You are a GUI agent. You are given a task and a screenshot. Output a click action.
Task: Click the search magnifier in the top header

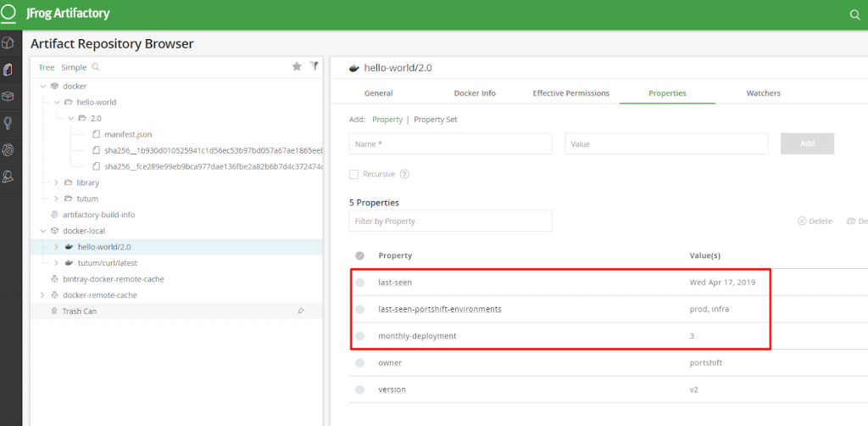point(854,14)
